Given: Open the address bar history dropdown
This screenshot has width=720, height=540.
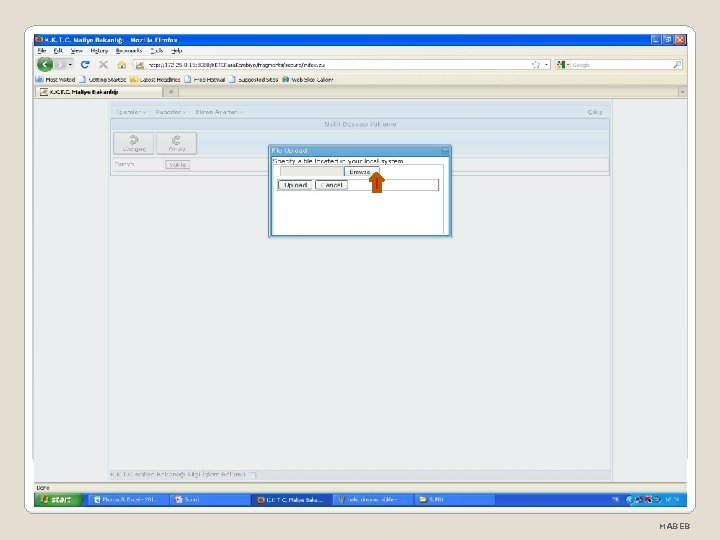Looking at the screenshot, I should pyautogui.click(x=546, y=65).
